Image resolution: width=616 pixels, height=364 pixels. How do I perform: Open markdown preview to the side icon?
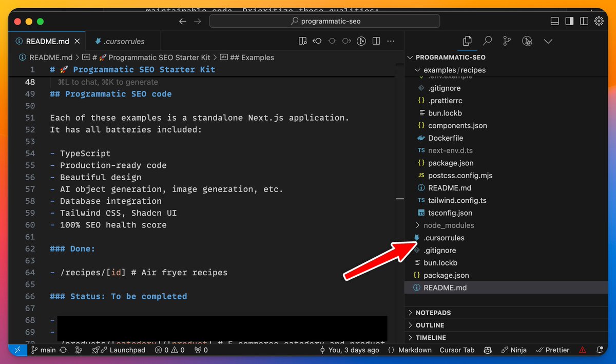pos(302,41)
